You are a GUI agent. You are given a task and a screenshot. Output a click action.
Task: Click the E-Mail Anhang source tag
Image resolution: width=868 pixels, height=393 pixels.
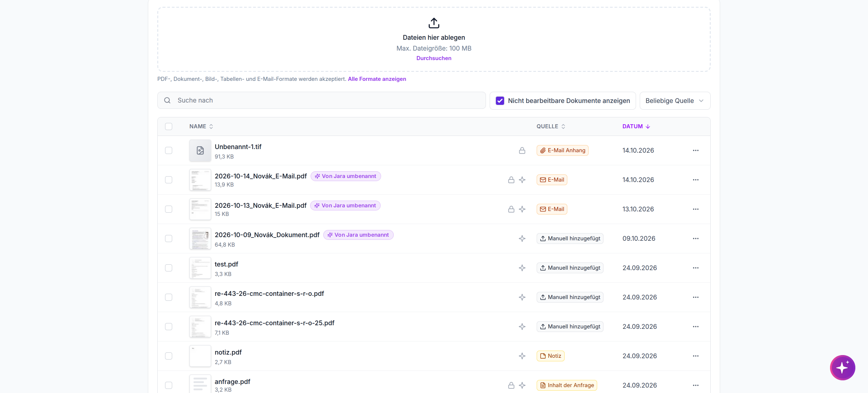click(562, 150)
